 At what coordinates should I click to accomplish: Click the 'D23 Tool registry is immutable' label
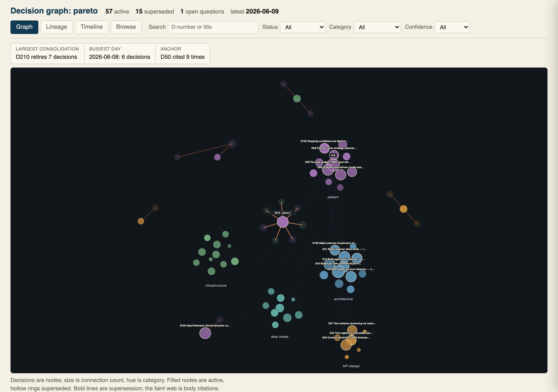click(x=351, y=333)
